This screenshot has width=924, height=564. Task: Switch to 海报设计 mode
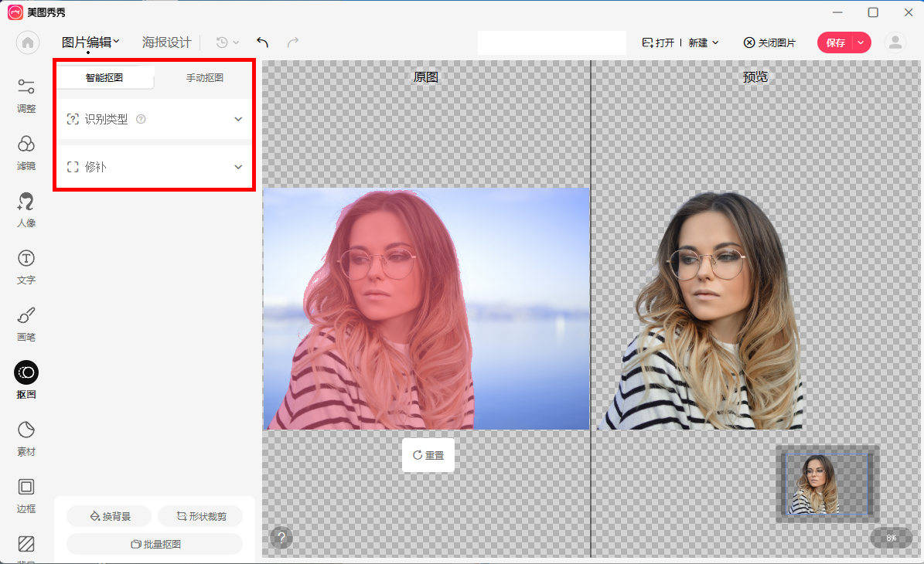[x=167, y=42]
